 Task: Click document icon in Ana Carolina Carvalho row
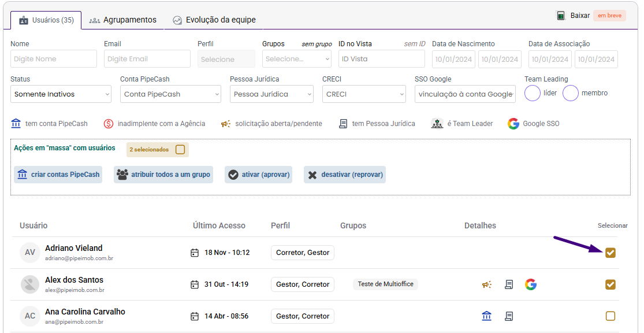coord(509,316)
